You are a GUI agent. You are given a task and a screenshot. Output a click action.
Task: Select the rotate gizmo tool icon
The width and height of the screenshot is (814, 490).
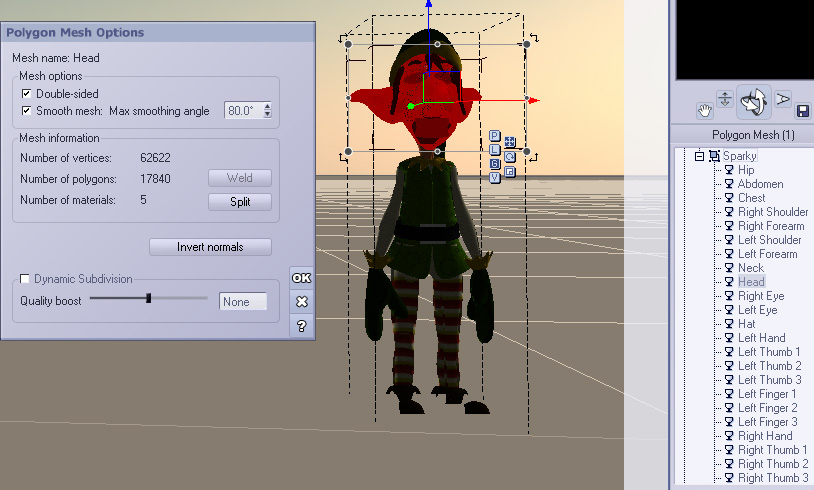pos(510,157)
